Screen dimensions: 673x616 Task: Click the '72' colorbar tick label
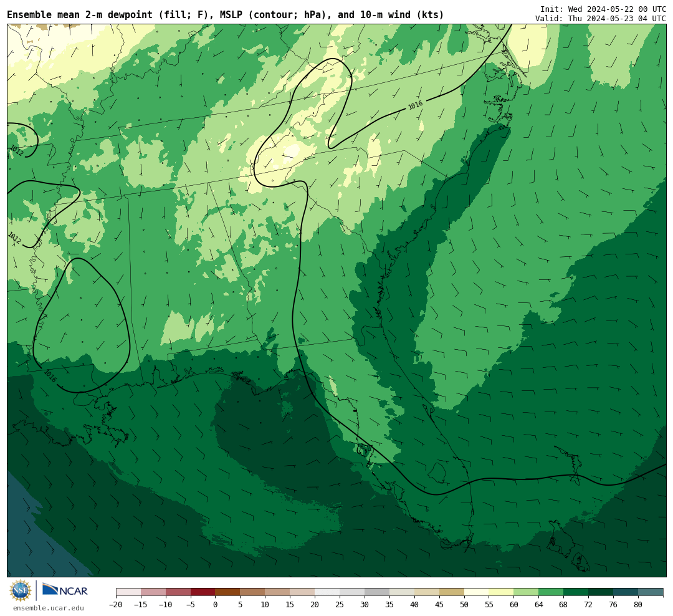pyautogui.click(x=589, y=605)
